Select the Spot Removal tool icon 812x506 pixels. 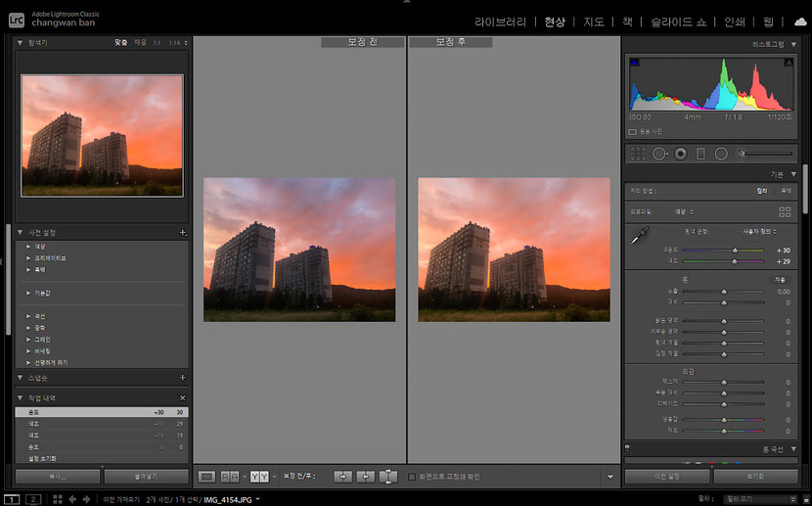click(659, 154)
